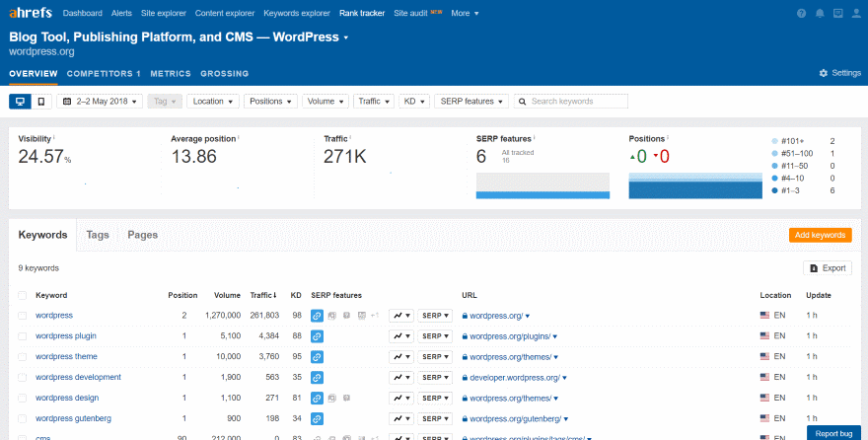This screenshot has width=868, height=440.
Task: Open the Tags tab
Action: [98, 235]
